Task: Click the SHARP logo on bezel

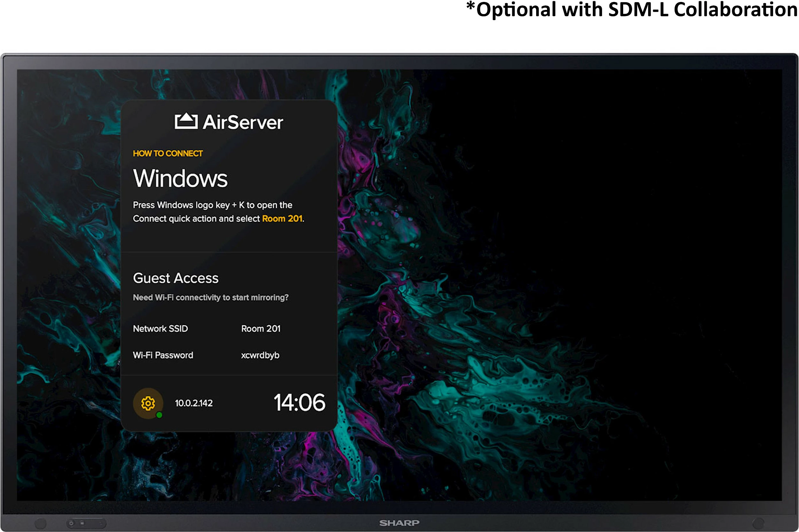Action: pyautogui.click(x=399, y=523)
